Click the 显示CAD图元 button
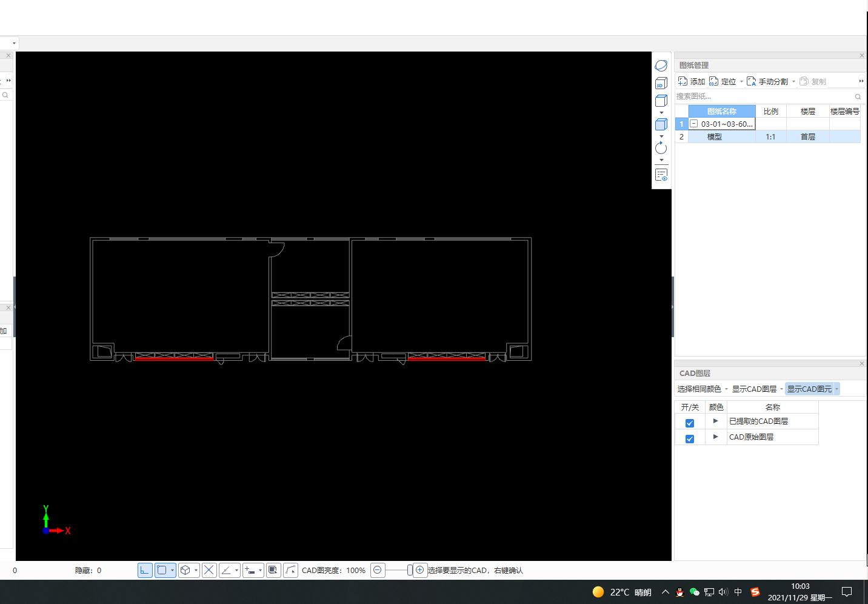This screenshot has height=604, width=868. (x=809, y=389)
